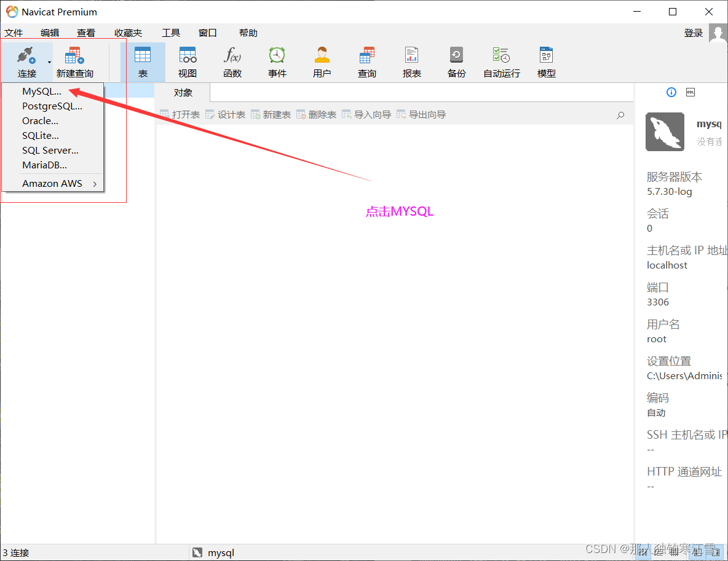This screenshot has width=728, height=561.
Task: Select the server version 5.7.30-log text
Action: pyautogui.click(x=670, y=192)
